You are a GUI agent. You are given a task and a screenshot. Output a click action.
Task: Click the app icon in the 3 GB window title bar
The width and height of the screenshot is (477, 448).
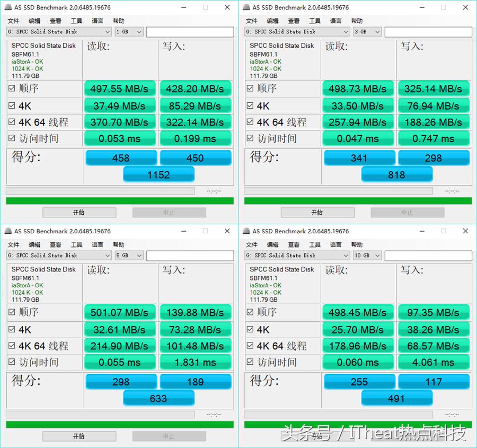coord(246,7)
